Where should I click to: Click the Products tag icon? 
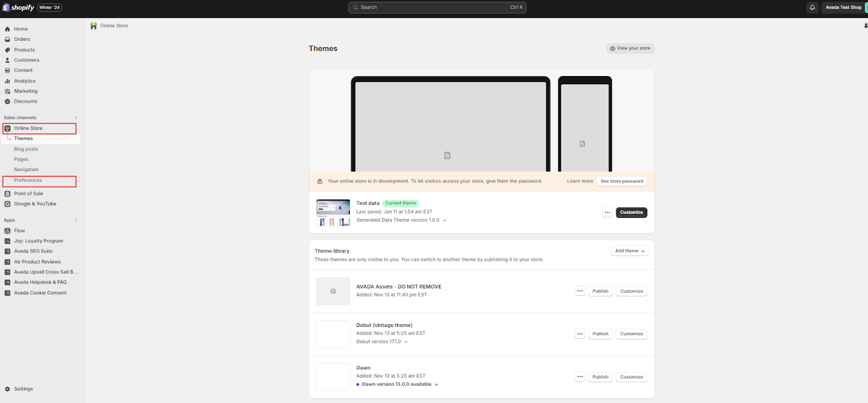point(8,50)
